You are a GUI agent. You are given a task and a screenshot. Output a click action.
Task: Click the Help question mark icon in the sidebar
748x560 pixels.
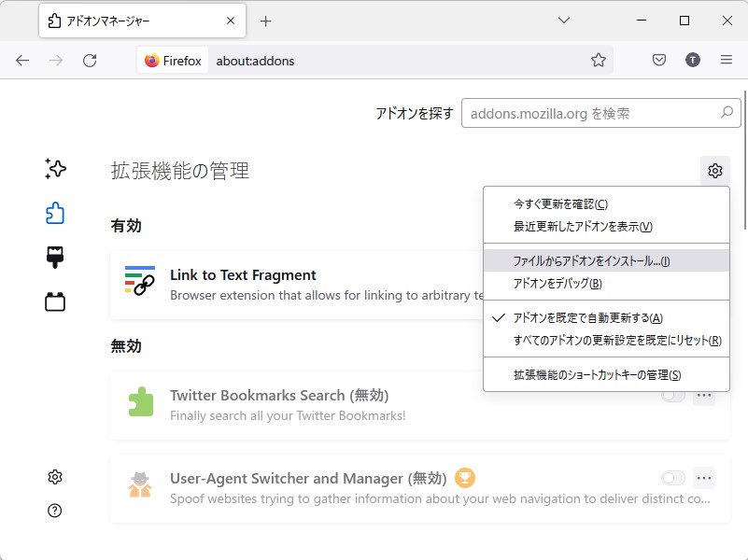(x=54, y=511)
